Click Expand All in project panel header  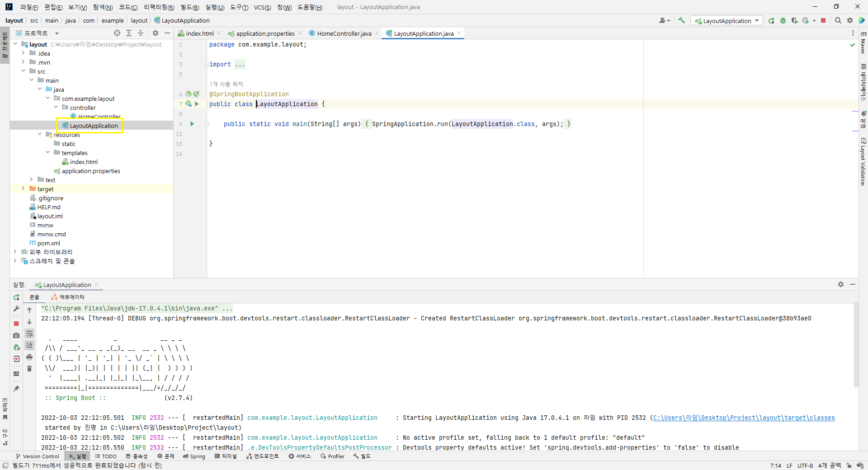coord(129,33)
